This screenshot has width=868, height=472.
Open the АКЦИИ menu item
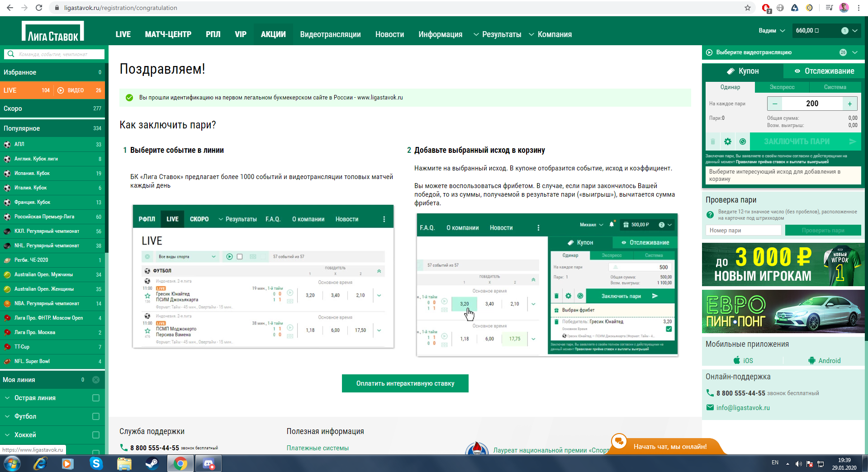273,34
